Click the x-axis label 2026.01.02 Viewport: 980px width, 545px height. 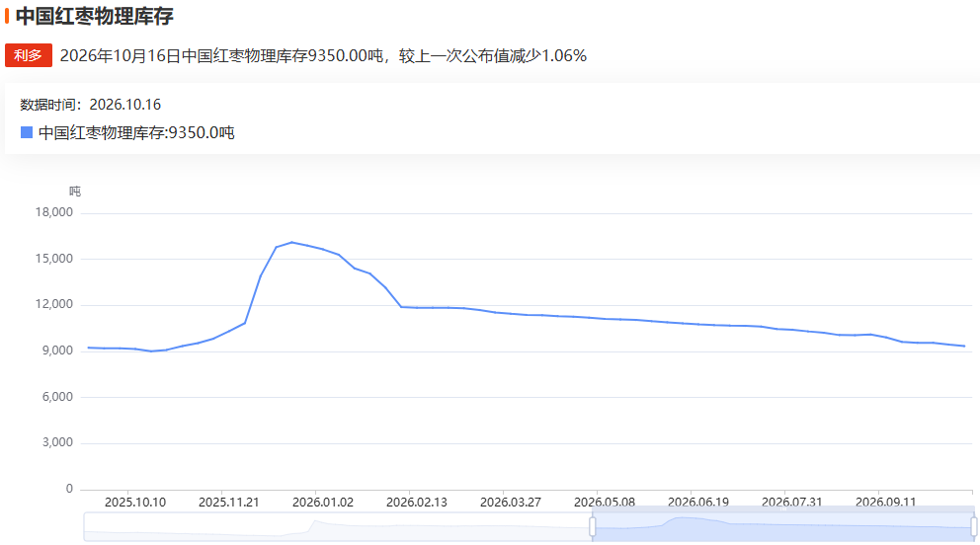[322, 502]
